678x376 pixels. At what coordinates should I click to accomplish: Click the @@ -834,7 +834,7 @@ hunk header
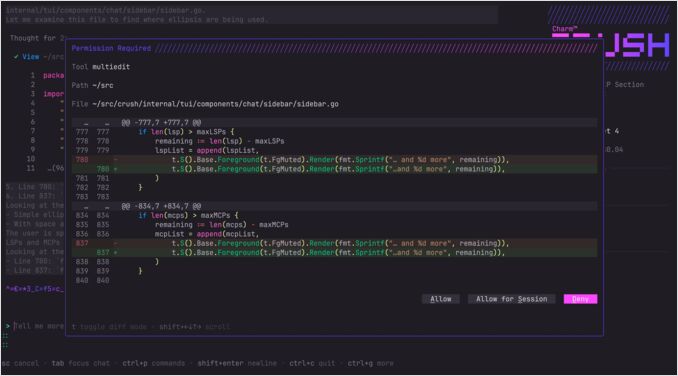point(334,206)
